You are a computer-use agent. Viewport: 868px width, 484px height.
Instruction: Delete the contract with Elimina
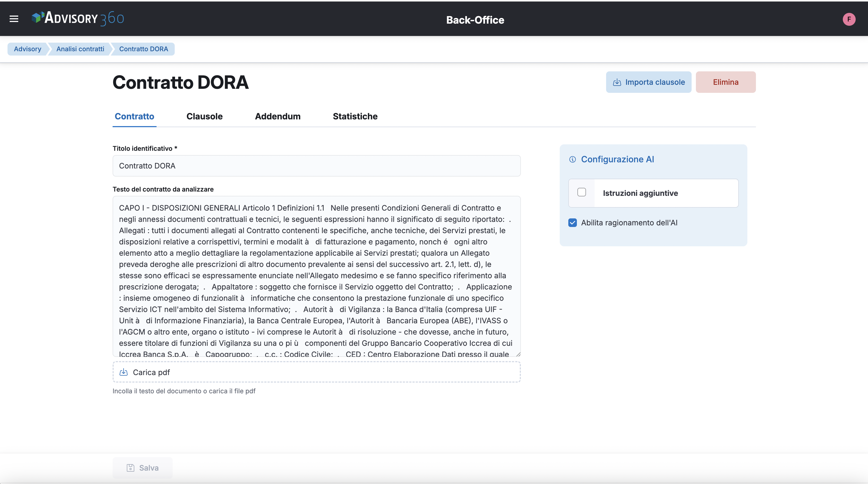726,82
